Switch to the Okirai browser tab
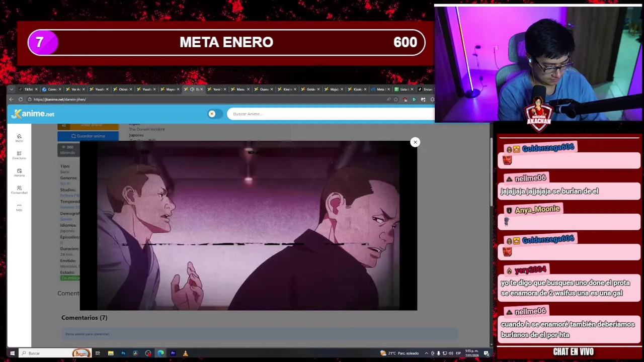This screenshot has height=362, width=644. point(123,89)
